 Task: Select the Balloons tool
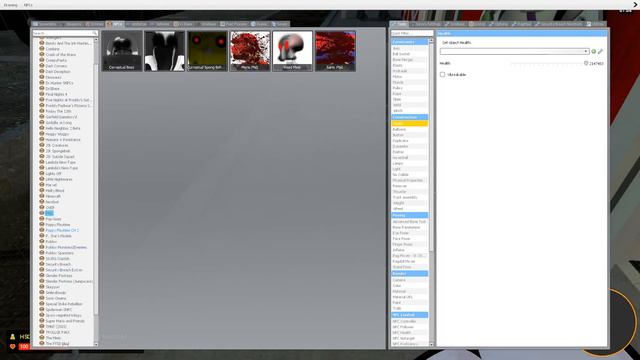pos(409,129)
